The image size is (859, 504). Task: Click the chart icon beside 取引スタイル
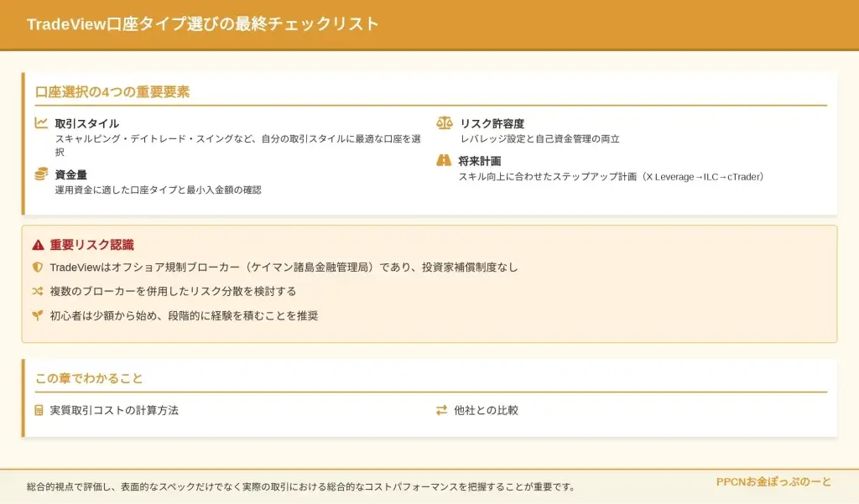(x=41, y=123)
